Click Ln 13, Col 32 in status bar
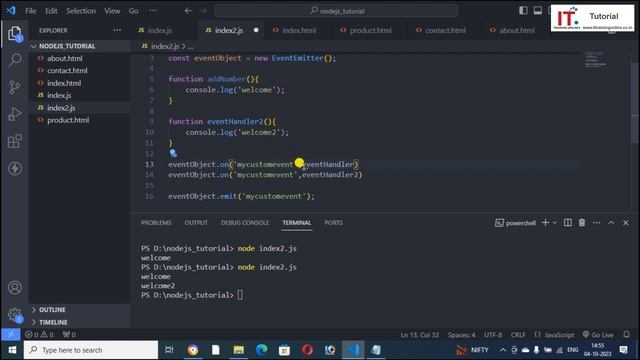This screenshot has height=360, width=640. coord(420,335)
